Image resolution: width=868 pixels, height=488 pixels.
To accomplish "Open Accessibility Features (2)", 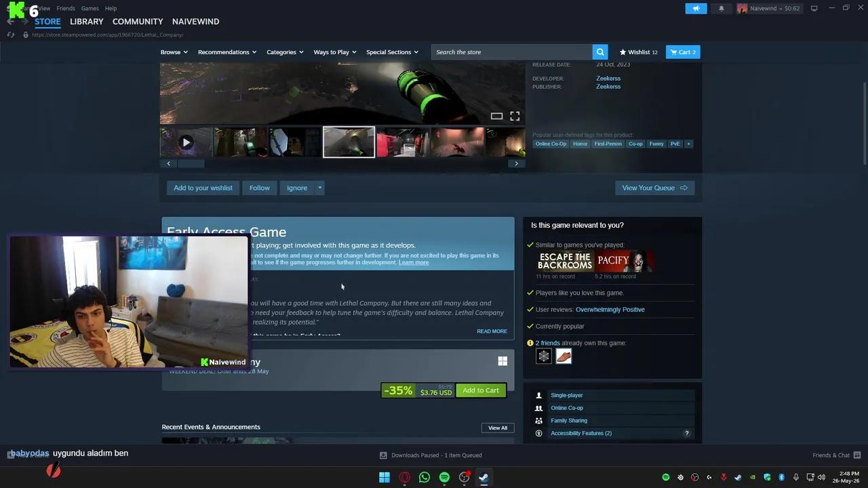I will (581, 433).
